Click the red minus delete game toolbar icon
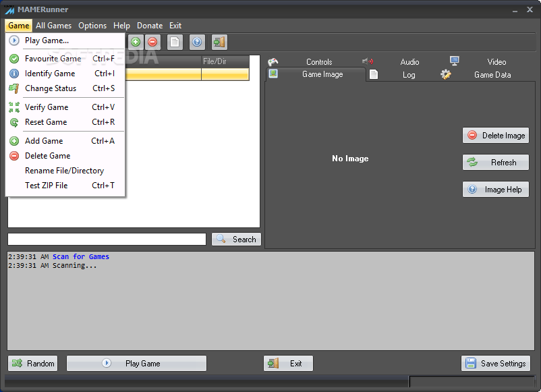 152,42
